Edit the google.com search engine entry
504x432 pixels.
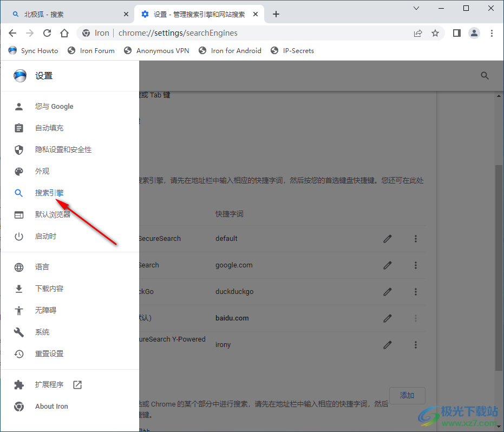pyautogui.click(x=388, y=265)
